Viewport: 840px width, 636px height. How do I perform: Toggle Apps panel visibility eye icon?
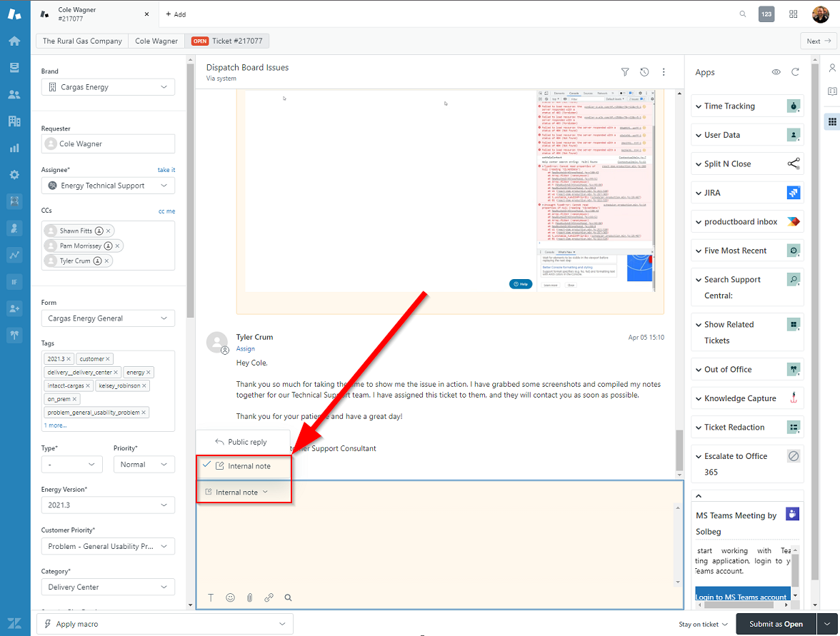pyautogui.click(x=776, y=71)
